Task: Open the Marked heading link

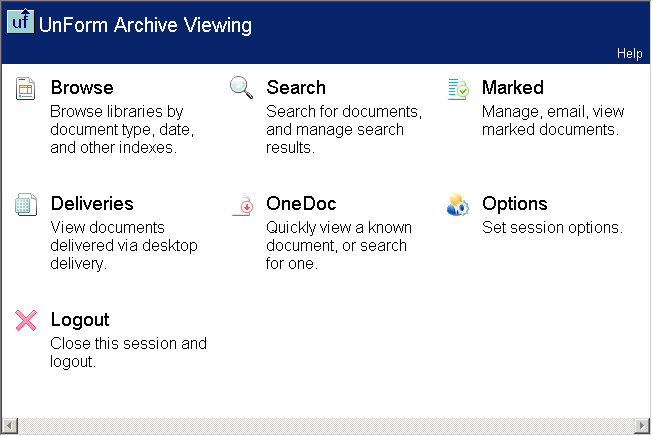Action: pos(513,88)
